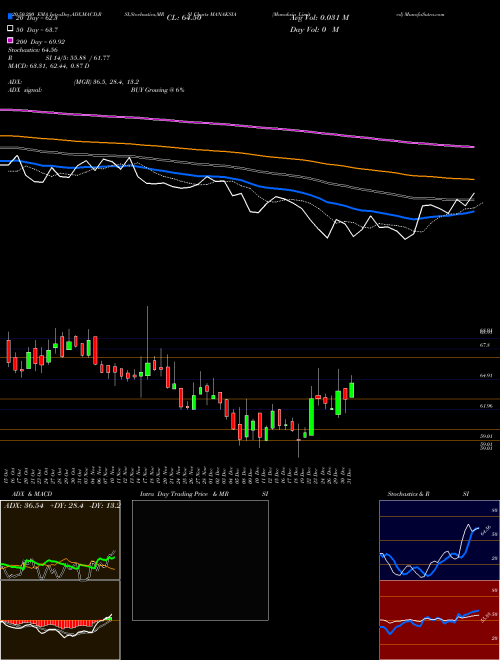Click the last green candlestick on the chart
Screen dimensions: 500x660
tap(351, 390)
